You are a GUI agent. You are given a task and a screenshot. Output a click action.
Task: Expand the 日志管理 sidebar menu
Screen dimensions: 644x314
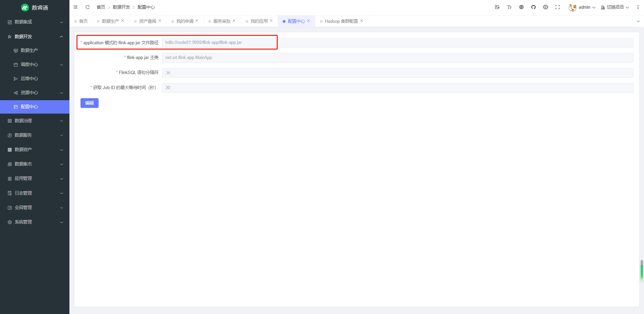[x=35, y=193]
